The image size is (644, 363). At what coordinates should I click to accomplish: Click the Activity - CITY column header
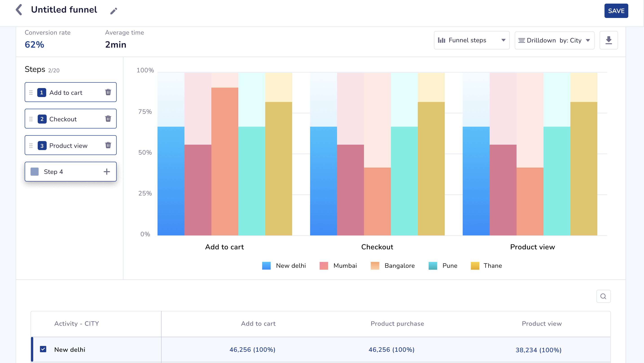pyautogui.click(x=77, y=324)
